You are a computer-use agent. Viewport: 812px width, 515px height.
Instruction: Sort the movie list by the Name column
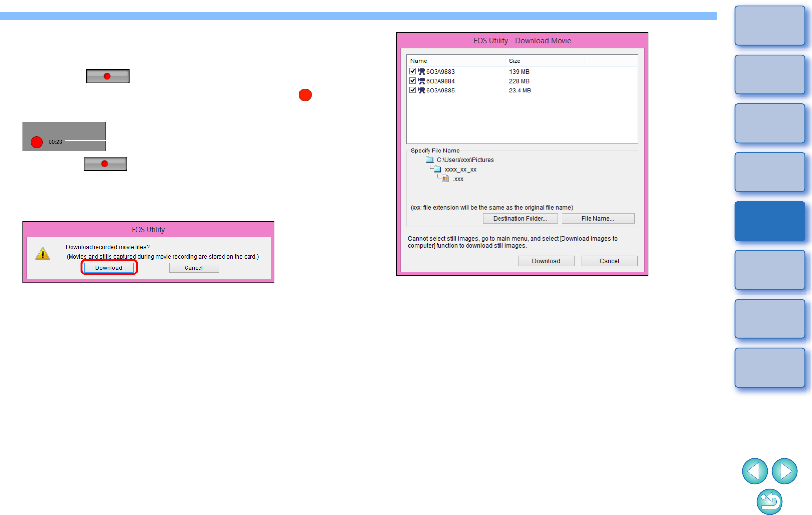(456, 61)
